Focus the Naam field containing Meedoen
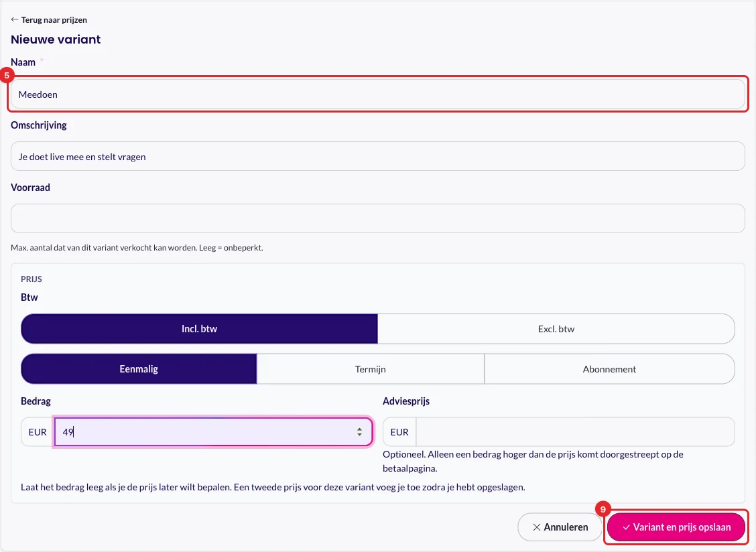 pos(377,94)
